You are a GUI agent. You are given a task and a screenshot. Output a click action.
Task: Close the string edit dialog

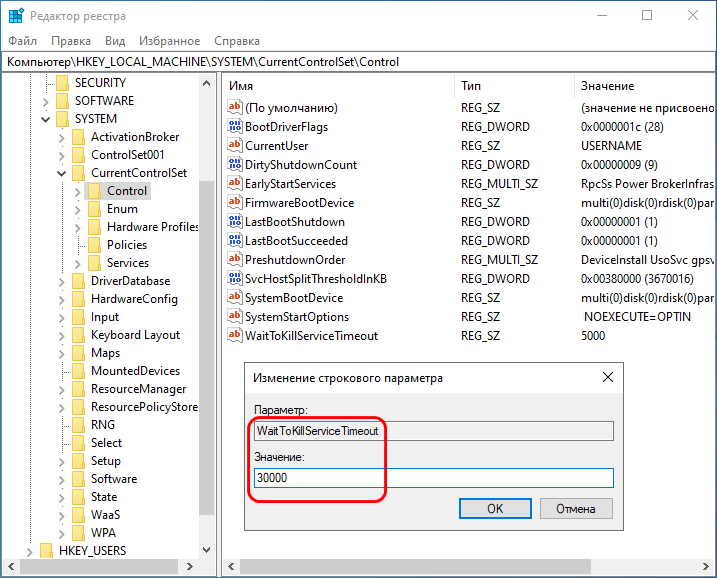(x=608, y=377)
